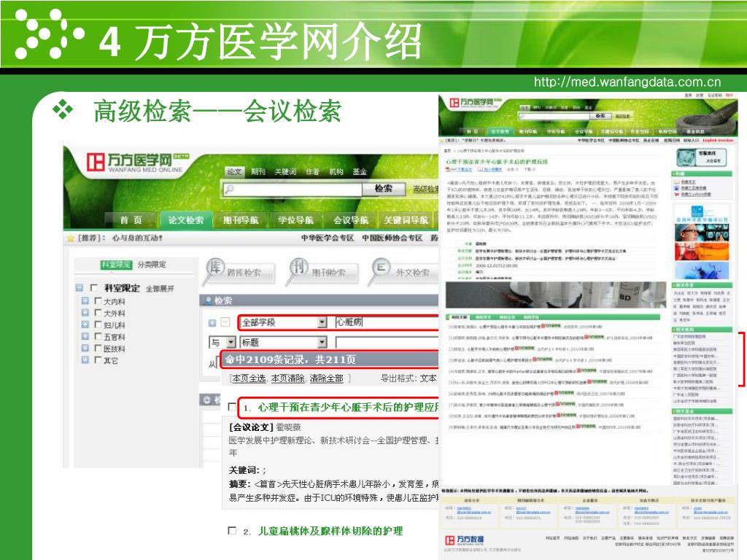Tick the 妇儿科 checkbox
Screen dimensions: 747x560
coord(98,324)
